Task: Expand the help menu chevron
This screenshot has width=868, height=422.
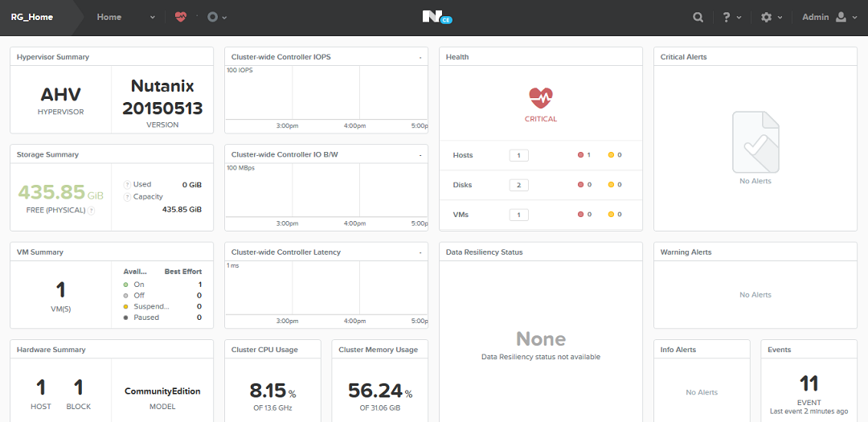Action: [x=739, y=18]
